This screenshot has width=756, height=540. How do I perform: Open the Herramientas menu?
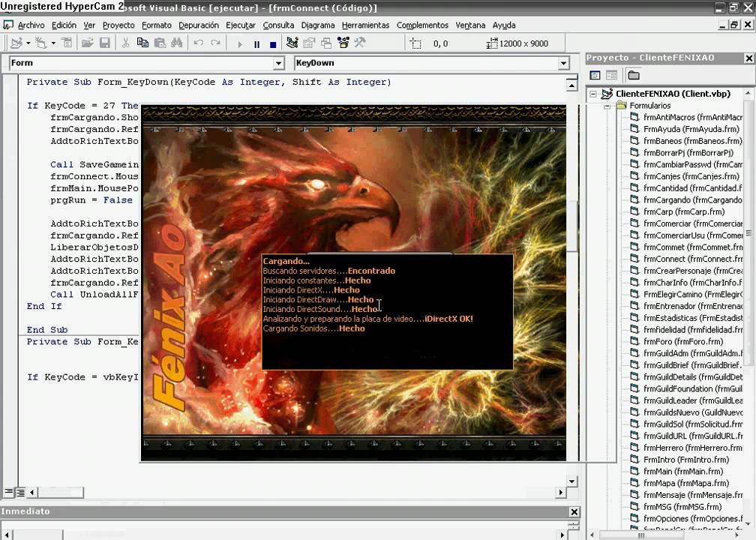365,25
